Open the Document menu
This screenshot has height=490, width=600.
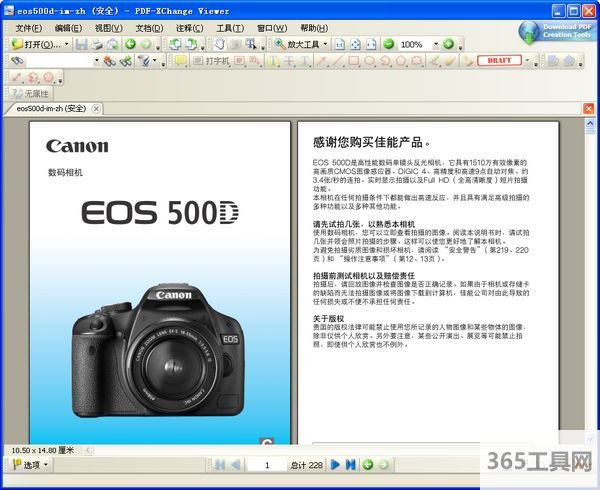click(x=149, y=28)
